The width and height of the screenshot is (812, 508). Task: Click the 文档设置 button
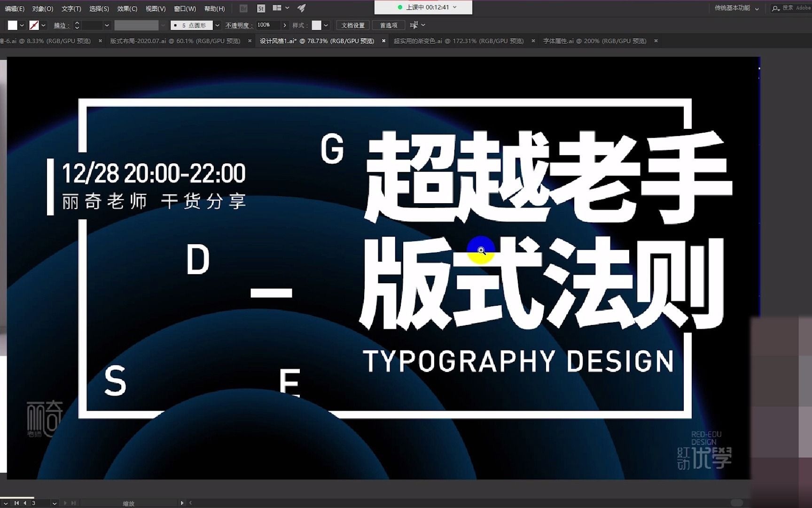coord(353,25)
